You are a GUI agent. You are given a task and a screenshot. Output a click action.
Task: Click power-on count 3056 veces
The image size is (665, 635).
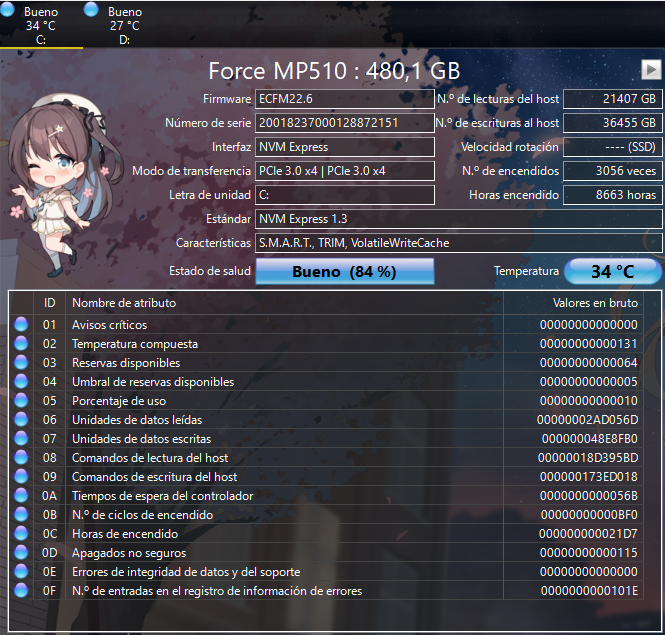pos(612,171)
